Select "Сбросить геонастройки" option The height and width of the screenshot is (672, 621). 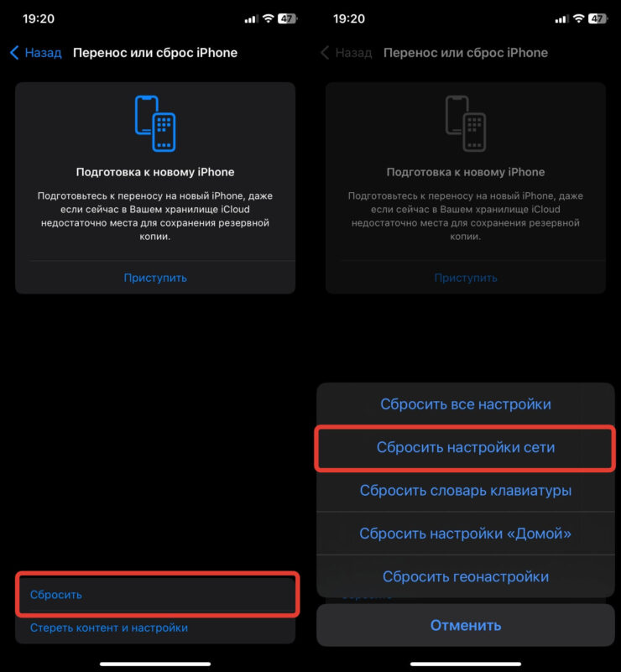tap(466, 577)
